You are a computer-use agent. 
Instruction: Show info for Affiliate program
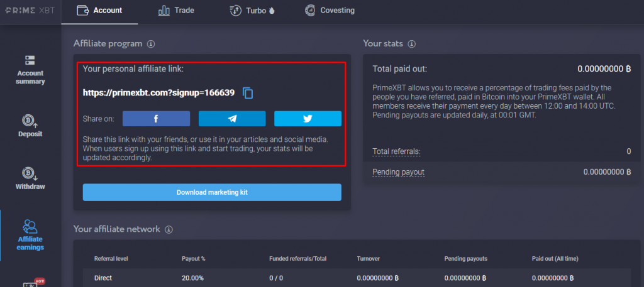(151, 44)
